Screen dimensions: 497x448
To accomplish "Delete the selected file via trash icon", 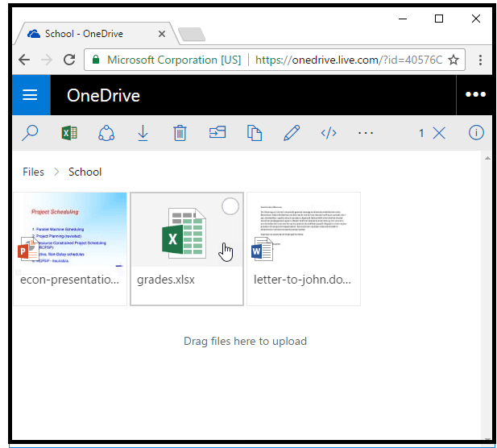I will tap(180, 133).
